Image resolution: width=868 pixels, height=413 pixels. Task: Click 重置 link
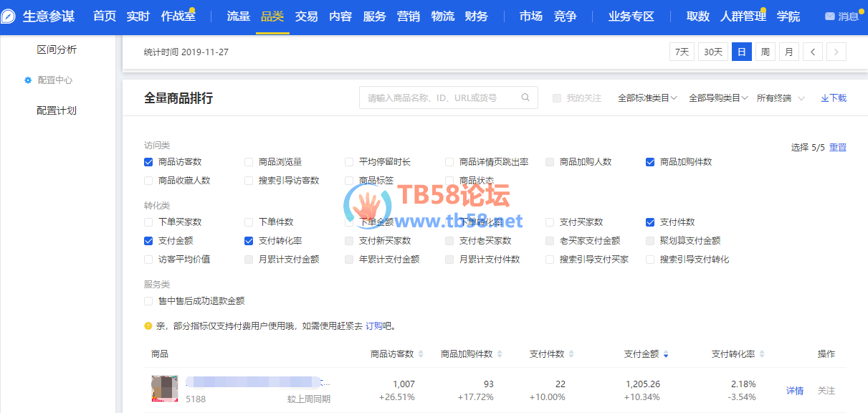[838, 147]
